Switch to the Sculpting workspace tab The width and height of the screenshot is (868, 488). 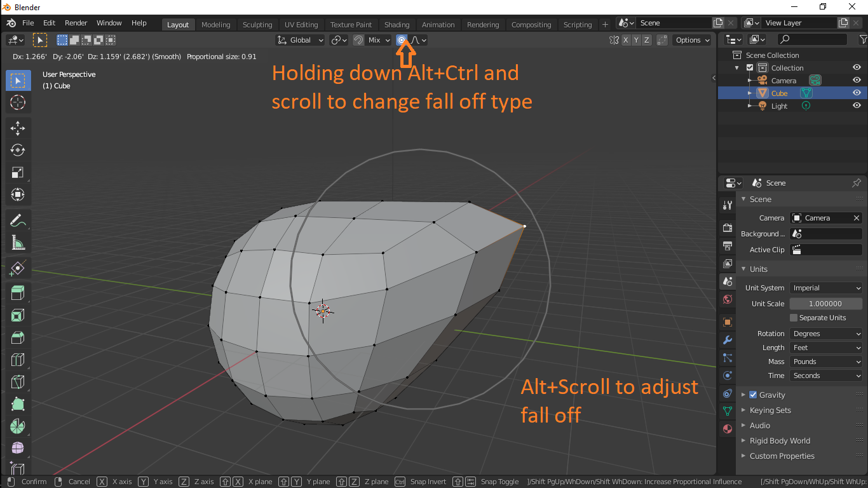click(257, 25)
